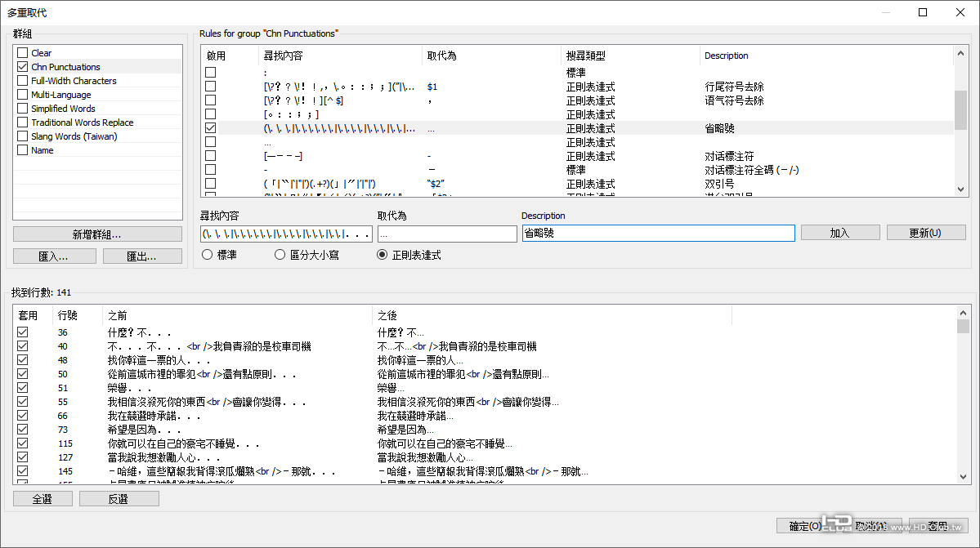The height and width of the screenshot is (548, 980).
Task: Click the 搜尋類型 column header
Action: (x=630, y=56)
